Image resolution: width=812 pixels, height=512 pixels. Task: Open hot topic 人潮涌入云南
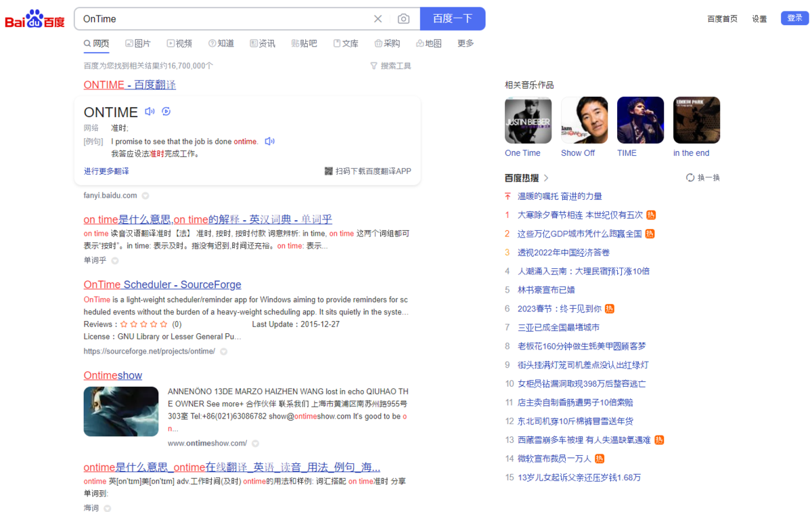[583, 271]
